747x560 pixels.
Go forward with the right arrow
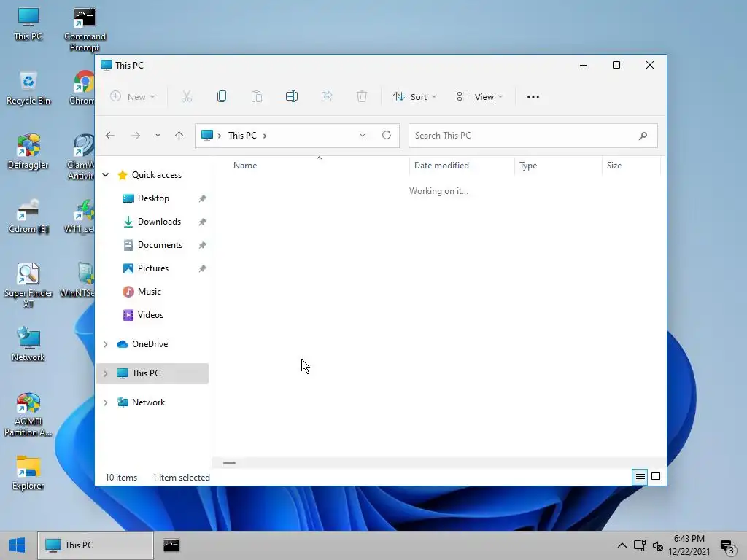(136, 136)
